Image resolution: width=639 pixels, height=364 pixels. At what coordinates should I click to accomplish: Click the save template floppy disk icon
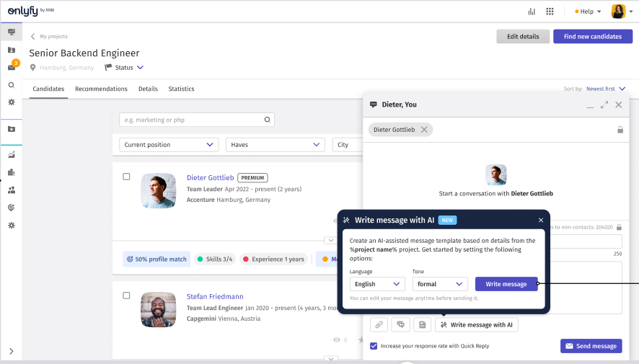click(x=423, y=325)
